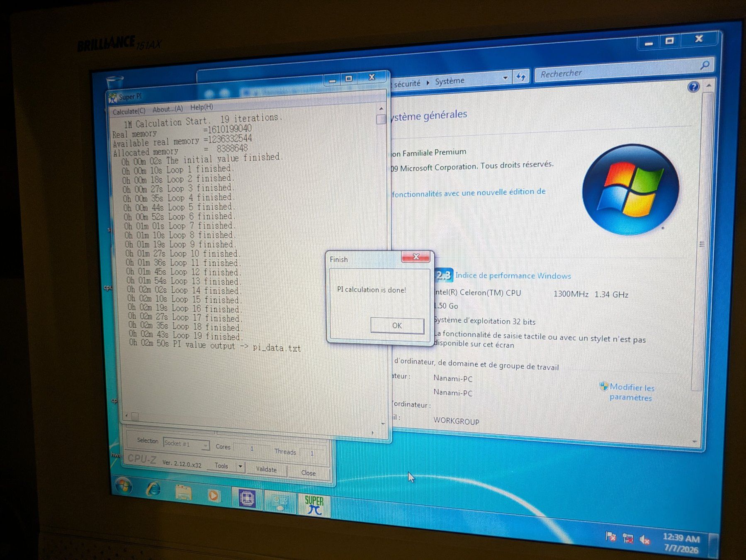The height and width of the screenshot is (560, 746).
Task: Open the Help(H) menu in Super PI
Action: [202, 107]
